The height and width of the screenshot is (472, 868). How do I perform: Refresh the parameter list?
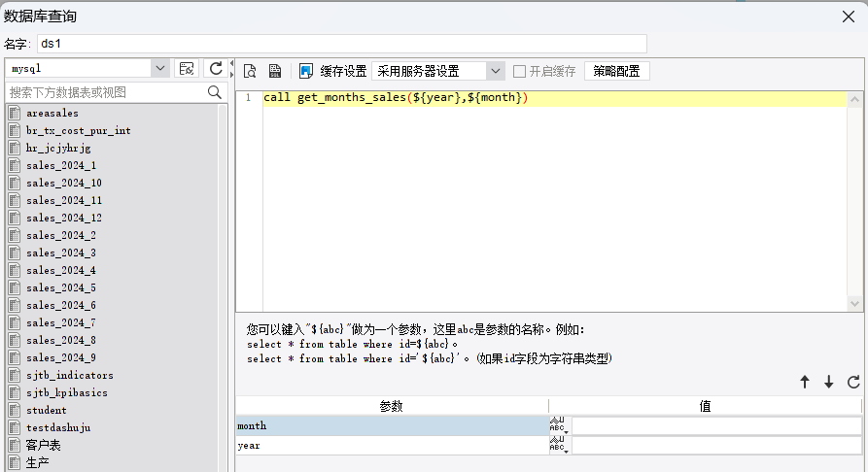[x=853, y=383]
